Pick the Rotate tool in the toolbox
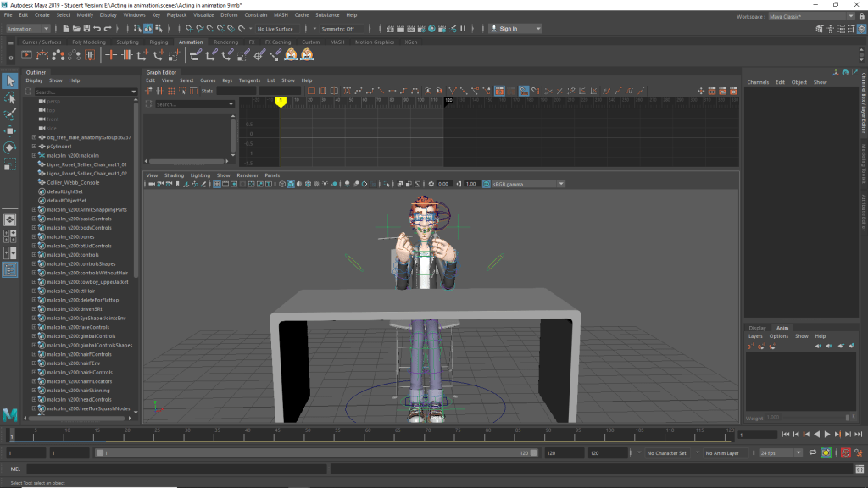Screen dimensions: 868x488 (x=10, y=147)
